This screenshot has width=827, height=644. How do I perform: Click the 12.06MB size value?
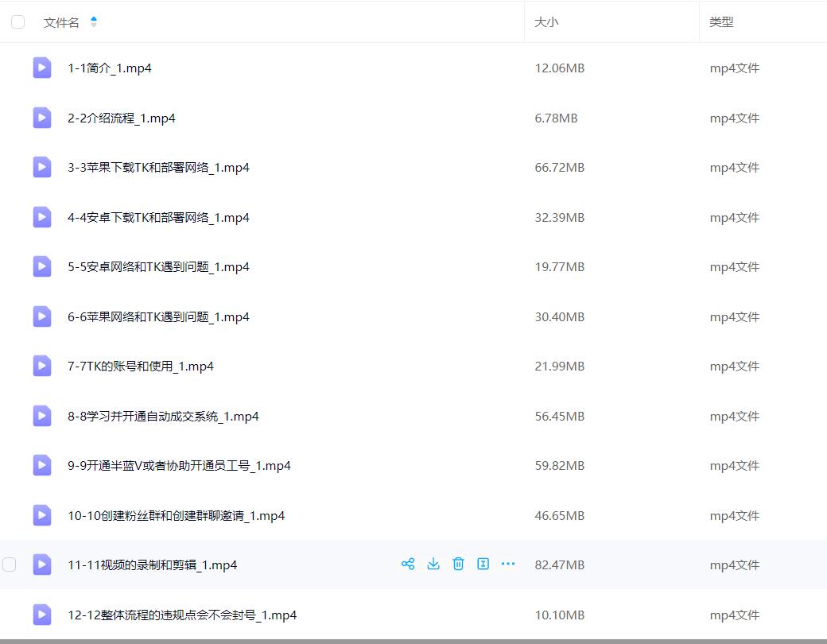(560, 68)
